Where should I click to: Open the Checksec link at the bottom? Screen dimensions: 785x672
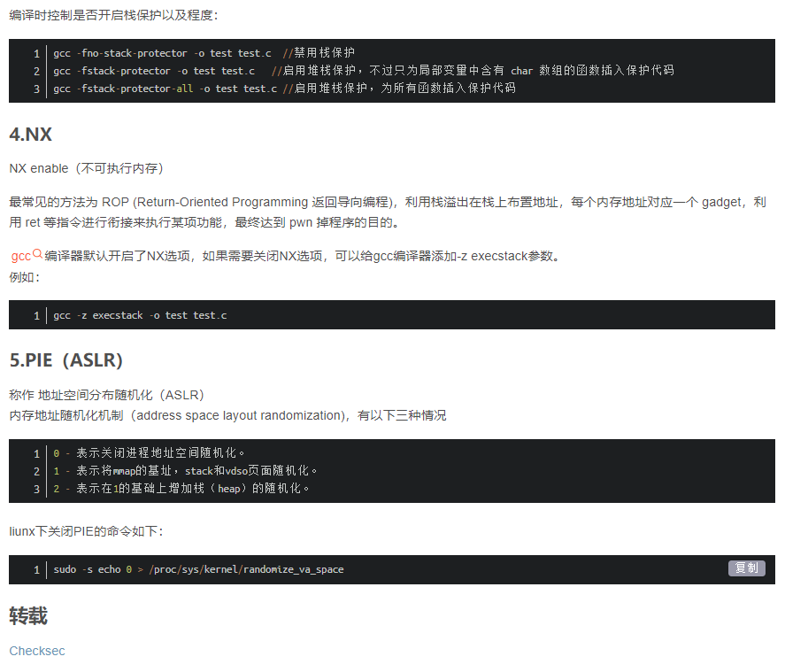coord(36,651)
